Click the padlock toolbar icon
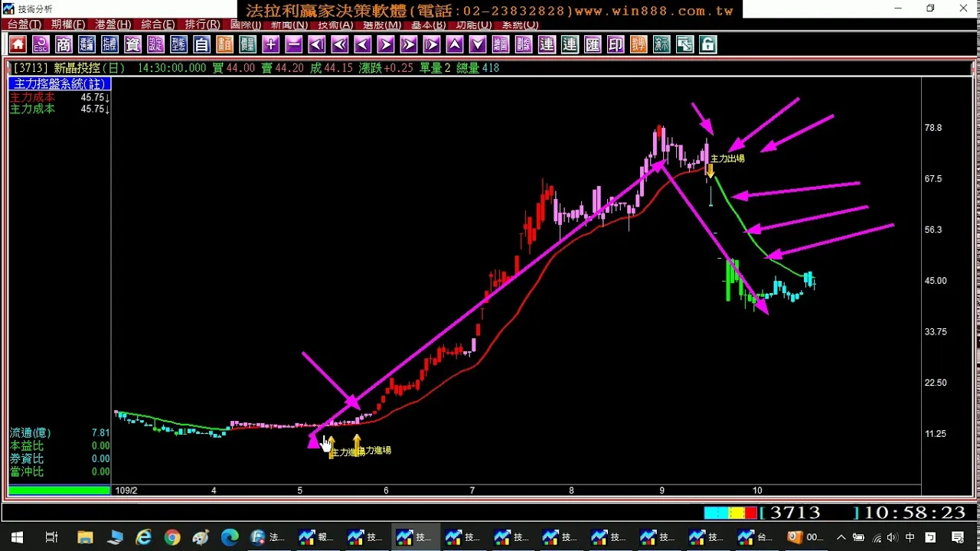This screenshot has height=551, width=980. [x=708, y=44]
